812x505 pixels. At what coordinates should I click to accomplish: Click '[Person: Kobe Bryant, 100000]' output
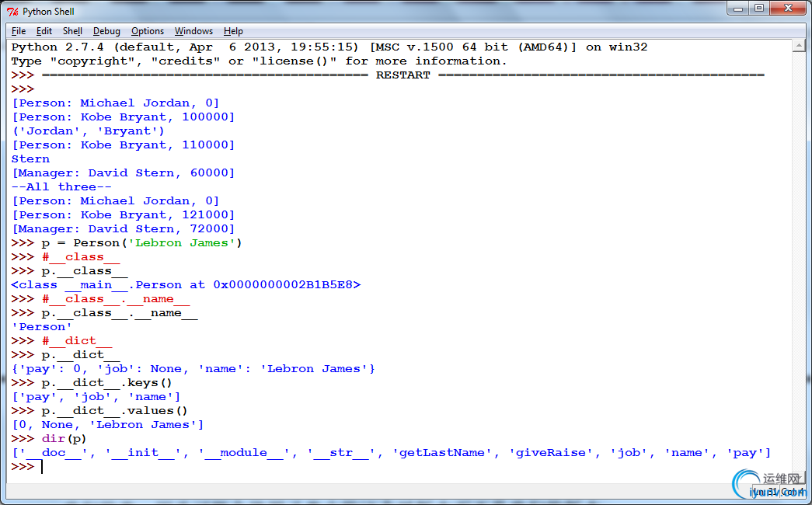pyautogui.click(x=124, y=117)
